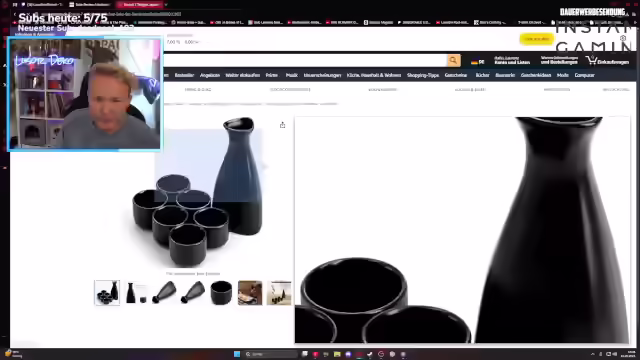The image size is (640, 360).
Task: Open Baumarkt in the nav bar
Action: click(505, 75)
